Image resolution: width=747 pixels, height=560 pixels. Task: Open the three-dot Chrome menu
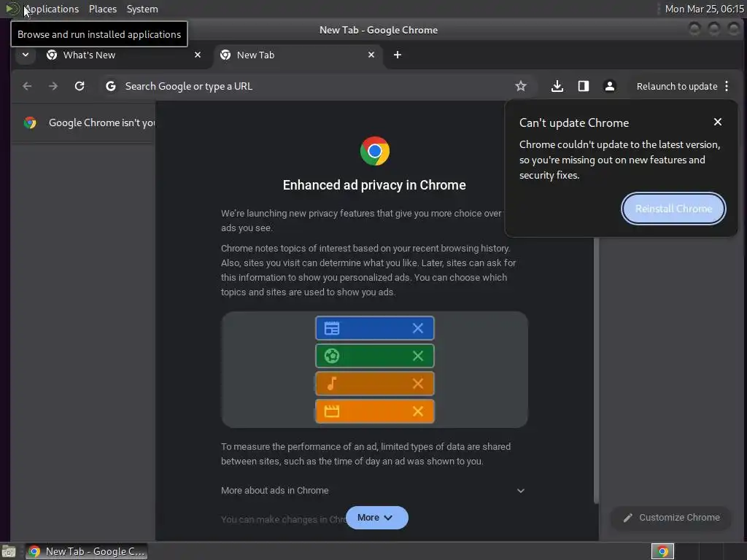click(727, 86)
